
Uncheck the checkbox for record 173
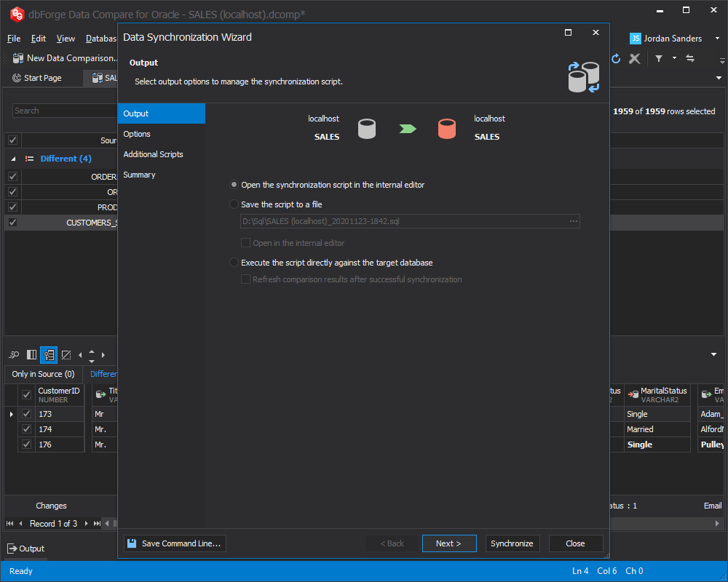[x=26, y=413]
